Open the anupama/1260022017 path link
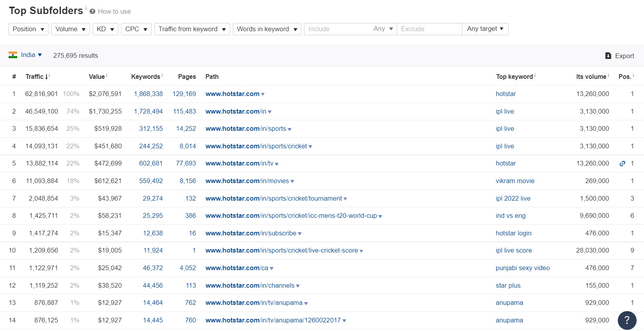Image resolution: width=644 pixels, height=331 pixels. coord(273,320)
